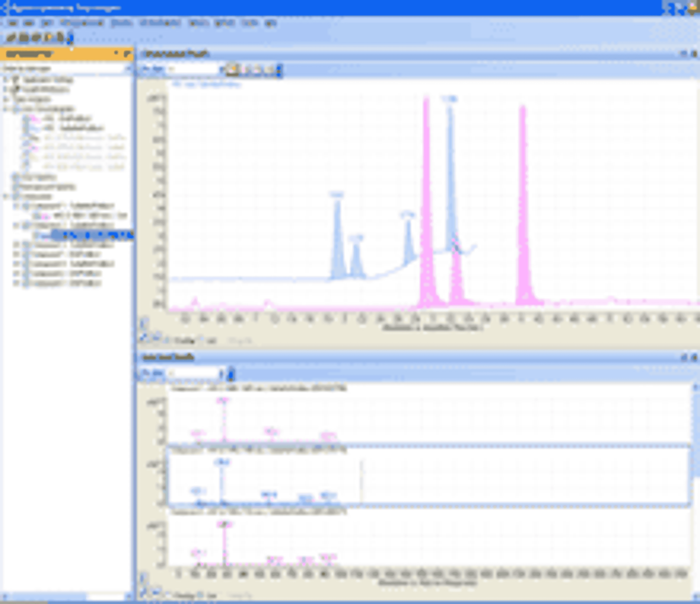This screenshot has height=604, width=700.
Task: Open the Help menu at the end of the menu bar
Action: [270, 23]
